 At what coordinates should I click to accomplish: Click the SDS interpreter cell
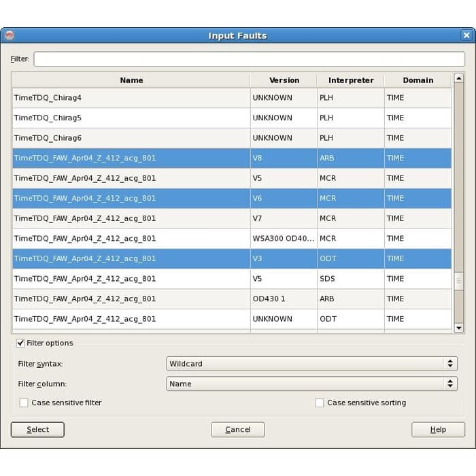coord(351,279)
